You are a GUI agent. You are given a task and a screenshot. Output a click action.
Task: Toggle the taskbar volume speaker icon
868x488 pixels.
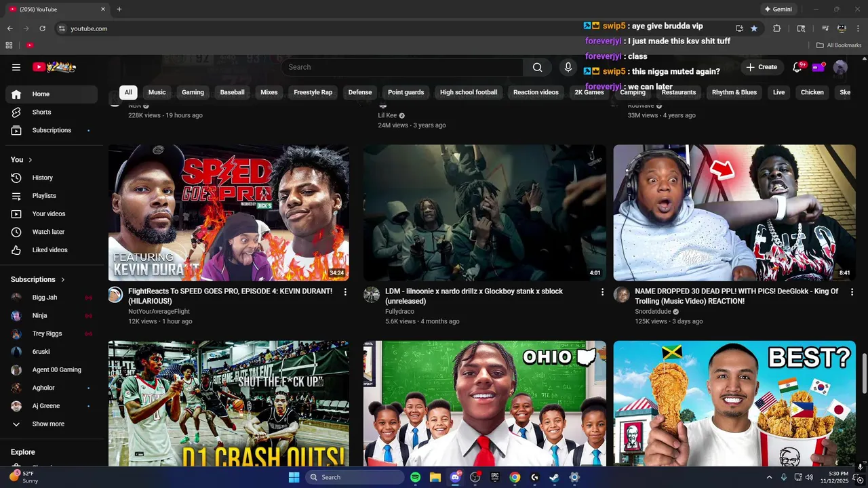[809, 477]
